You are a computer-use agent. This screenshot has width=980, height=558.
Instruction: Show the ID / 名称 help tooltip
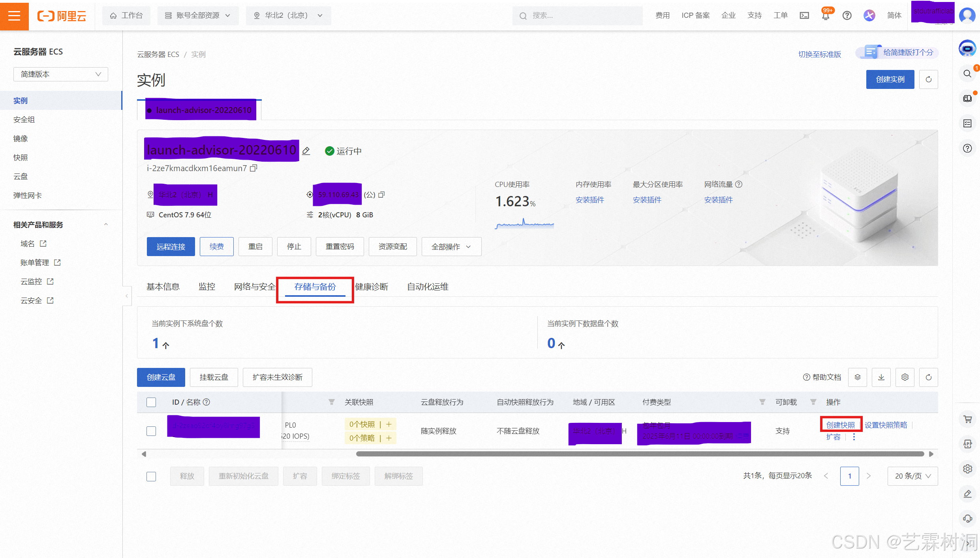pyautogui.click(x=206, y=402)
